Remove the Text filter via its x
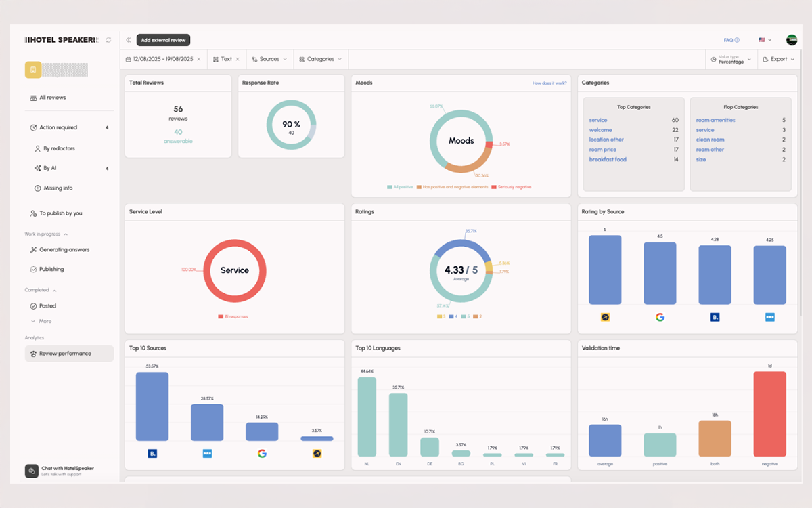The height and width of the screenshot is (508, 812). pyautogui.click(x=238, y=59)
